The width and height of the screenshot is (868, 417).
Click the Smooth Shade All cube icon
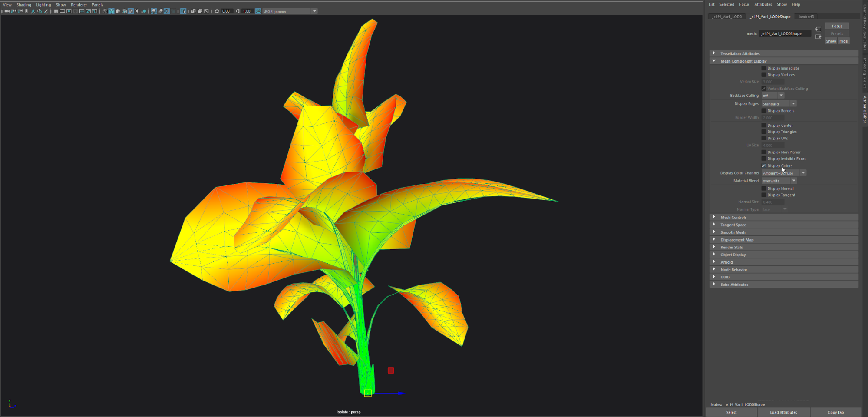pyautogui.click(x=111, y=11)
